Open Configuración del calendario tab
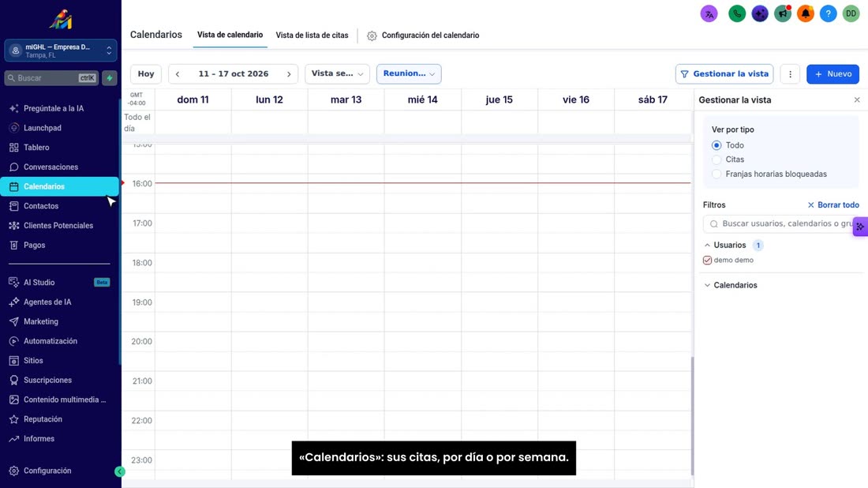 [424, 36]
